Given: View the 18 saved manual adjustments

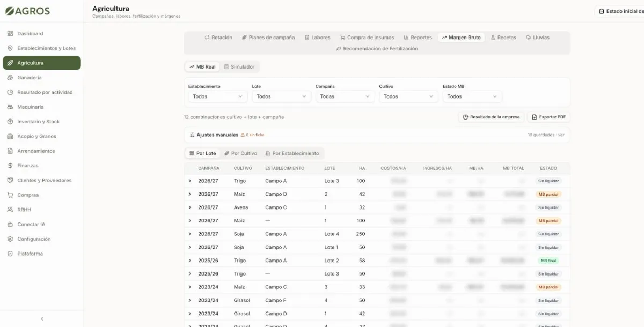Looking at the screenshot, I should point(546,135).
